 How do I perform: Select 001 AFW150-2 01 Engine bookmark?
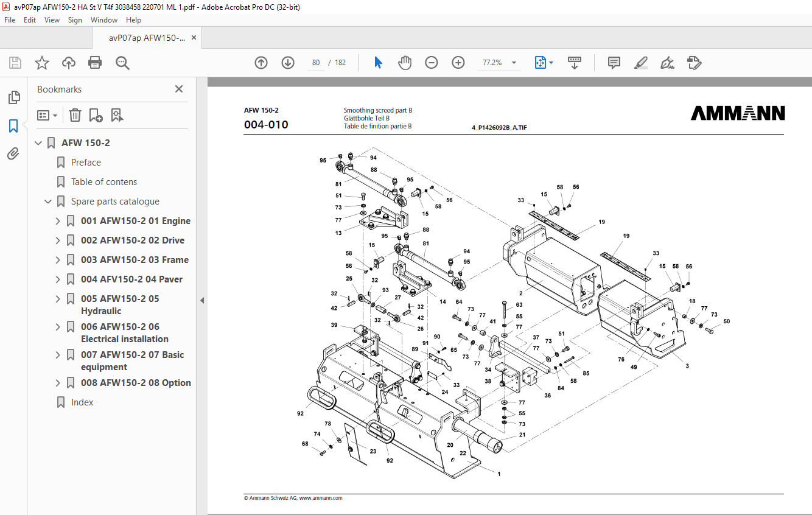tap(136, 221)
